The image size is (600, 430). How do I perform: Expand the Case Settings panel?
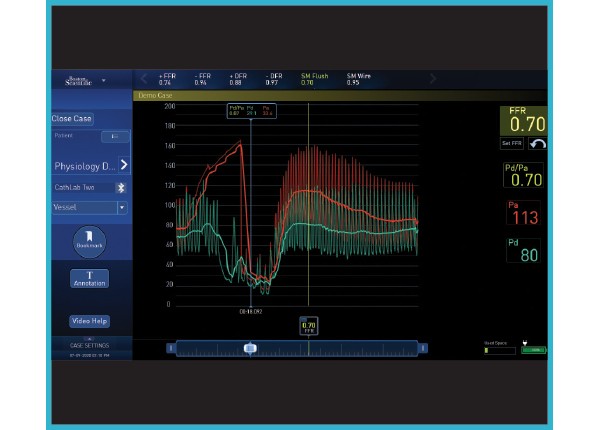[90, 344]
